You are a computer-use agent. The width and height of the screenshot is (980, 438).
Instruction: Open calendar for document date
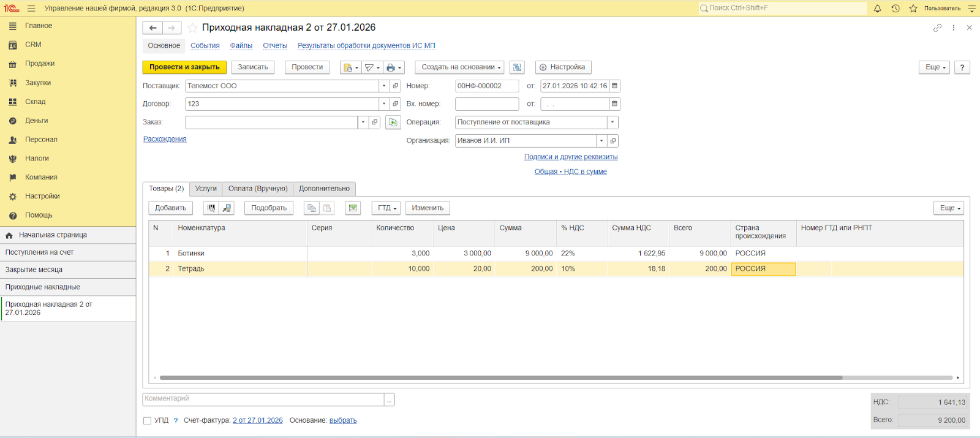tap(614, 86)
